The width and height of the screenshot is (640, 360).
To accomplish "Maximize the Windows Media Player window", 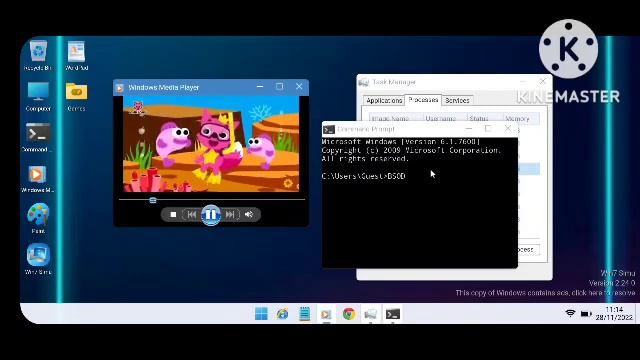I will pyautogui.click(x=280, y=87).
